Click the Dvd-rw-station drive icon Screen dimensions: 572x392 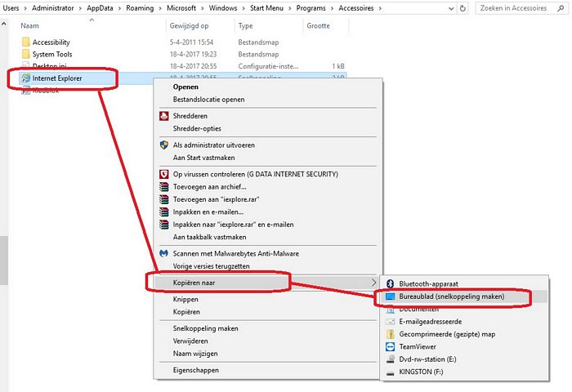tap(390, 359)
